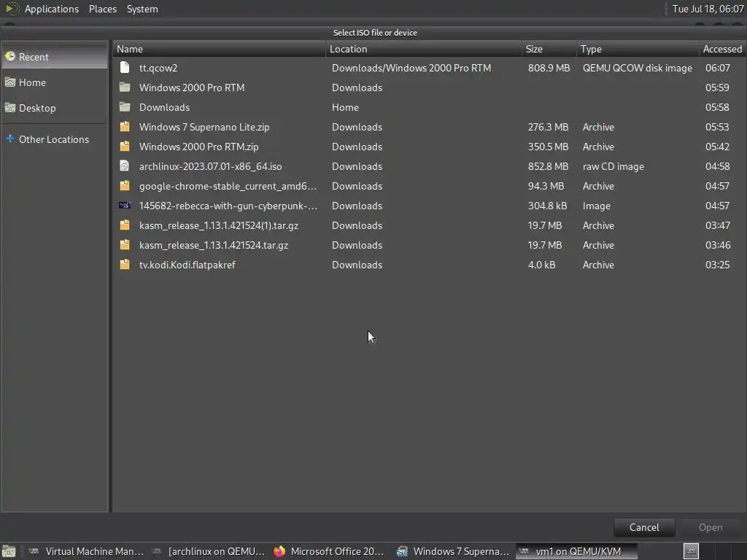The width and height of the screenshot is (747, 560).
Task: Click the raw CD image type cell
Action: (613, 166)
